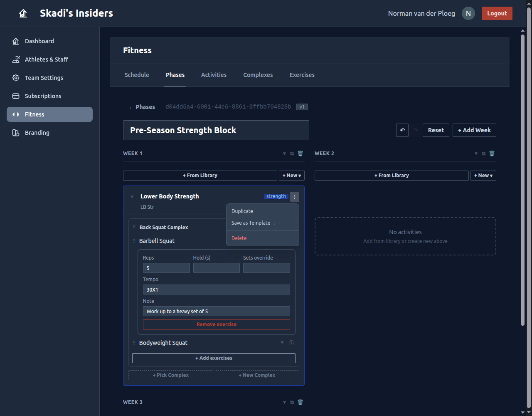Click the + New Complex button
Viewport: 532px width, 416px height.
(x=257, y=375)
